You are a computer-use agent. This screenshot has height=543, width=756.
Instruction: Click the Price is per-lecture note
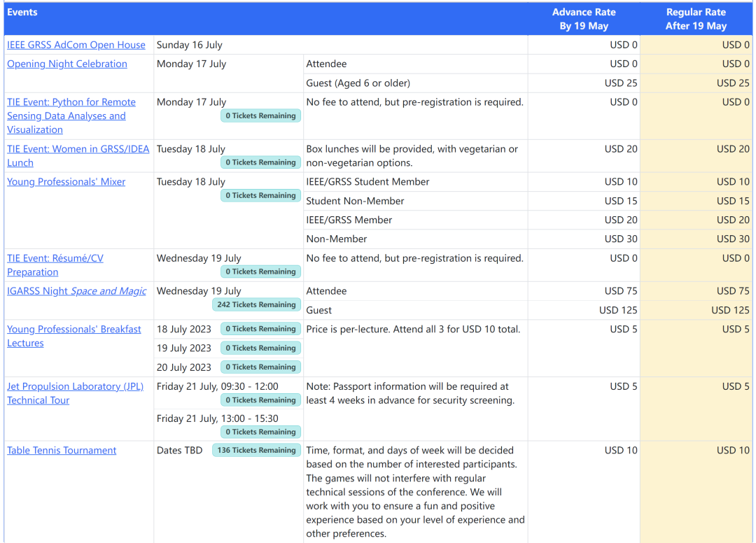(x=413, y=329)
